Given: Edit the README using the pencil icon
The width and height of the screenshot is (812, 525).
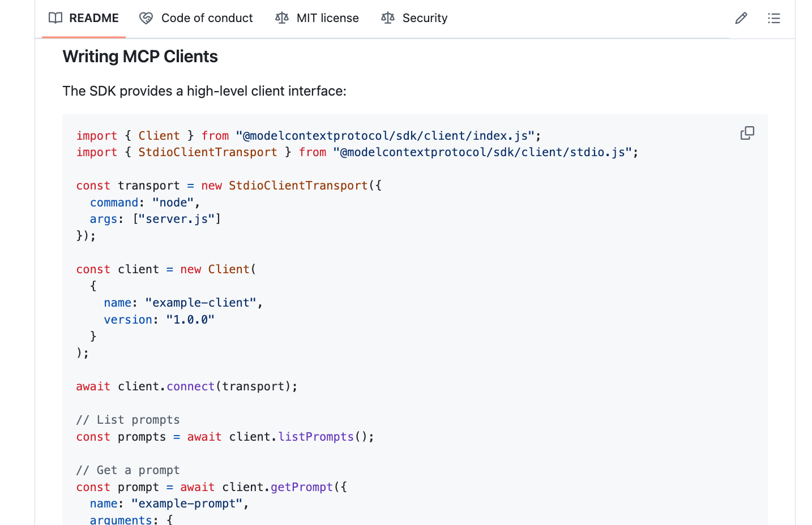Looking at the screenshot, I should pos(741,18).
